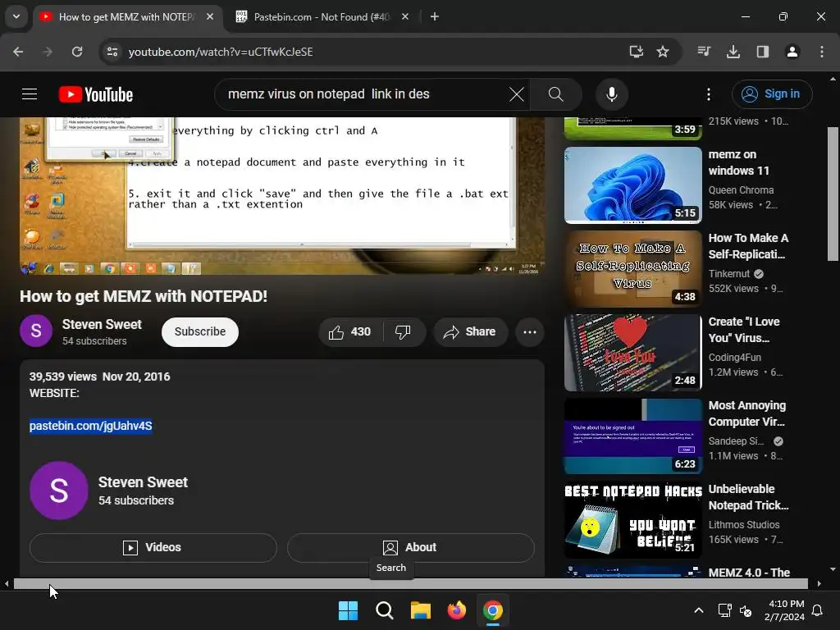Viewport: 840px width, 630px height.
Task: View site information icon in address bar
Action: pyautogui.click(x=112, y=52)
